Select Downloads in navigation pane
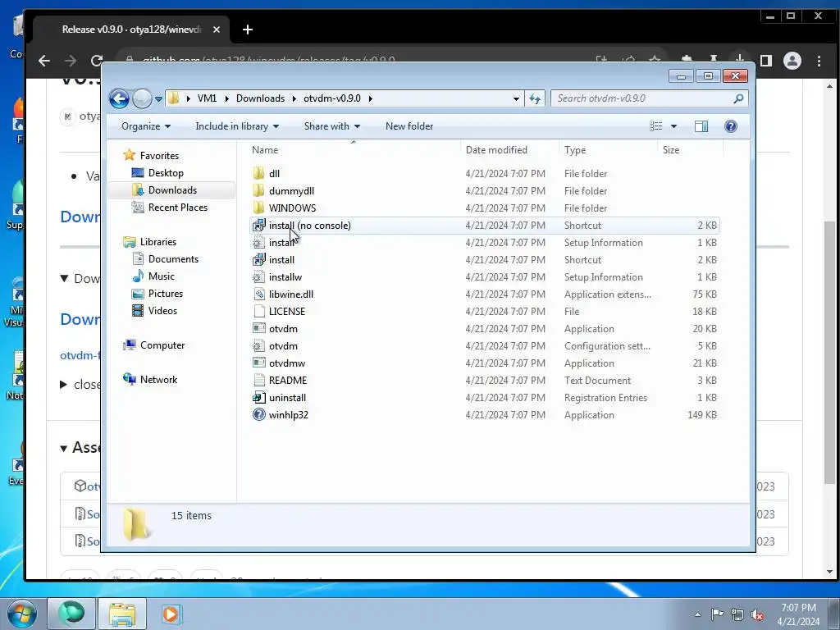Viewport: 840px width, 630px height. pyautogui.click(x=172, y=189)
